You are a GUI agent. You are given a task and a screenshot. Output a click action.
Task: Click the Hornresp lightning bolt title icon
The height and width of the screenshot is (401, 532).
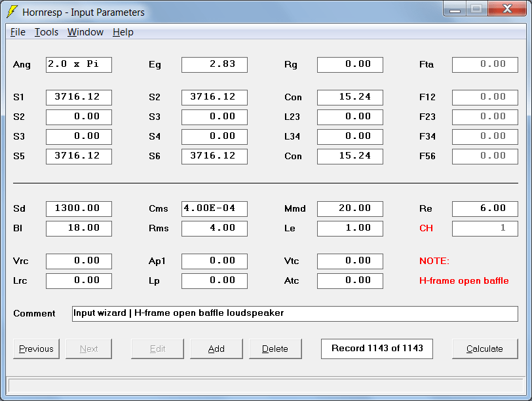(x=12, y=12)
